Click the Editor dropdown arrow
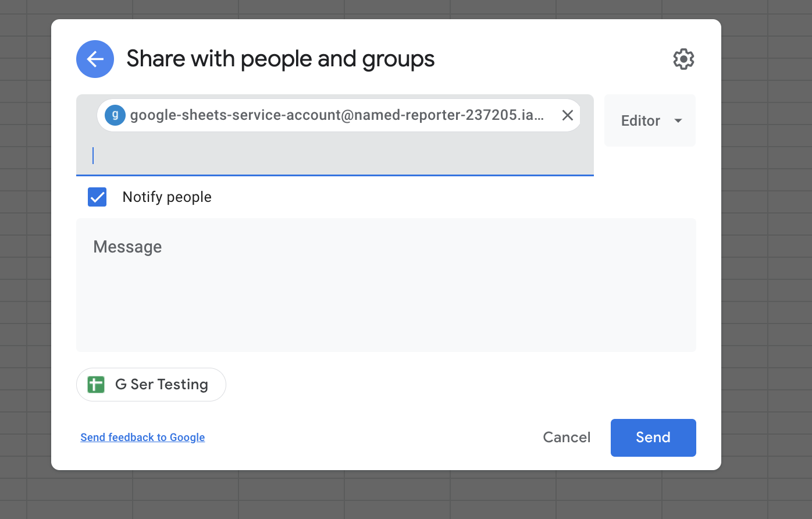Image resolution: width=812 pixels, height=519 pixels. click(678, 120)
